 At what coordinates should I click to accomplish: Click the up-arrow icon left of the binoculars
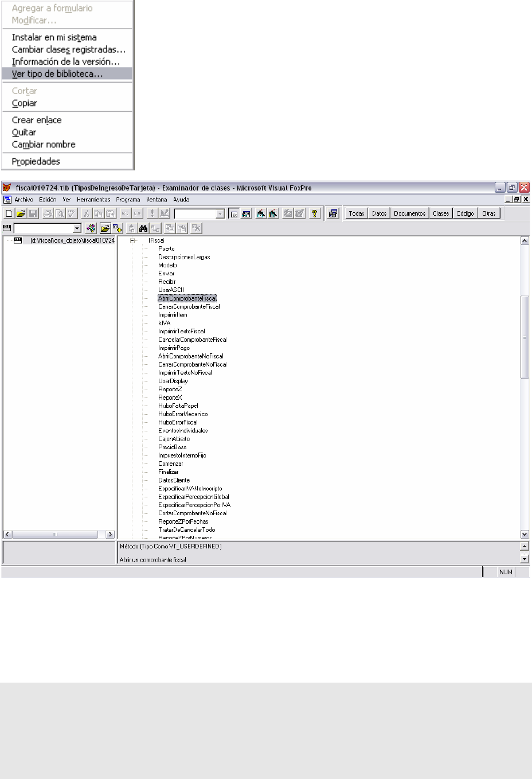131,228
